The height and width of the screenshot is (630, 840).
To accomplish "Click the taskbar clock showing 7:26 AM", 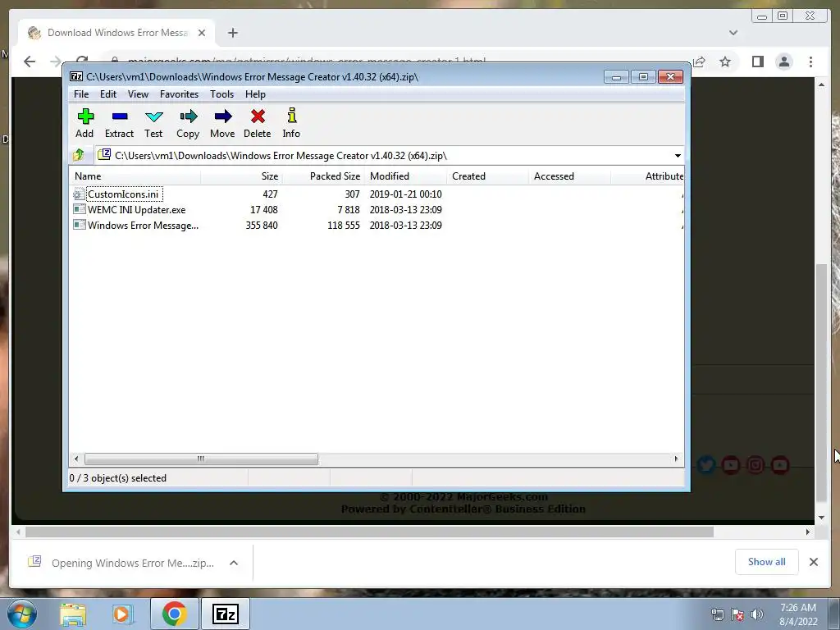I will click(798, 614).
